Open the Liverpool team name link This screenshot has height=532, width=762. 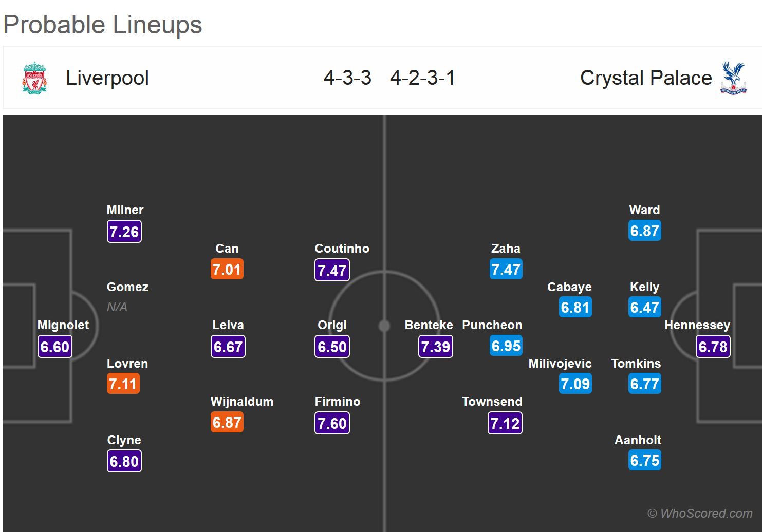click(x=107, y=78)
